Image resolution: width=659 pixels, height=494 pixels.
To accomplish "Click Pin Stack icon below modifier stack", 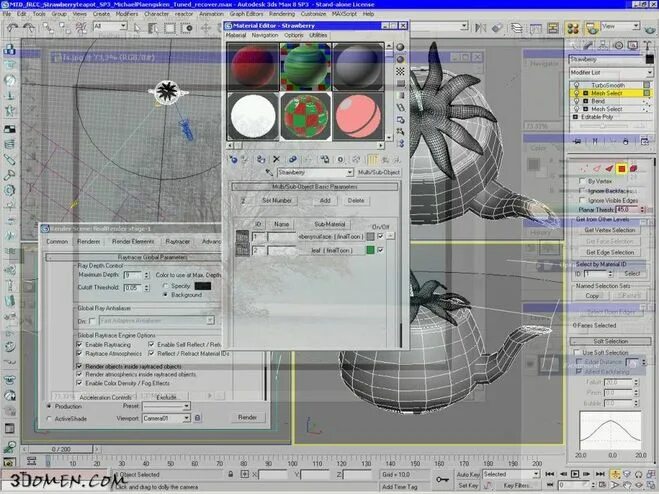I will (577, 141).
